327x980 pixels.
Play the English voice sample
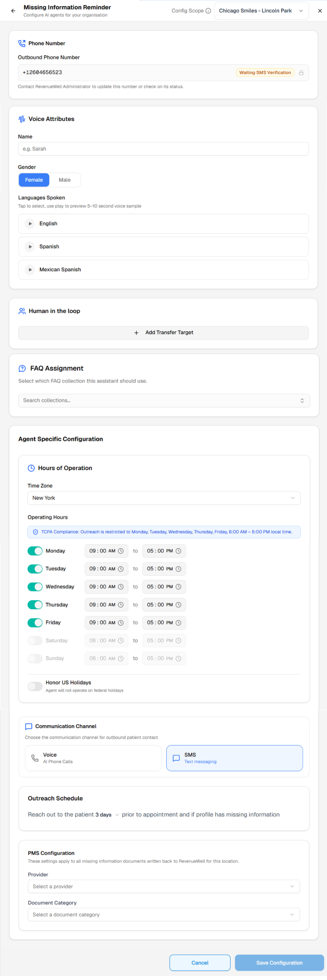coord(30,224)
